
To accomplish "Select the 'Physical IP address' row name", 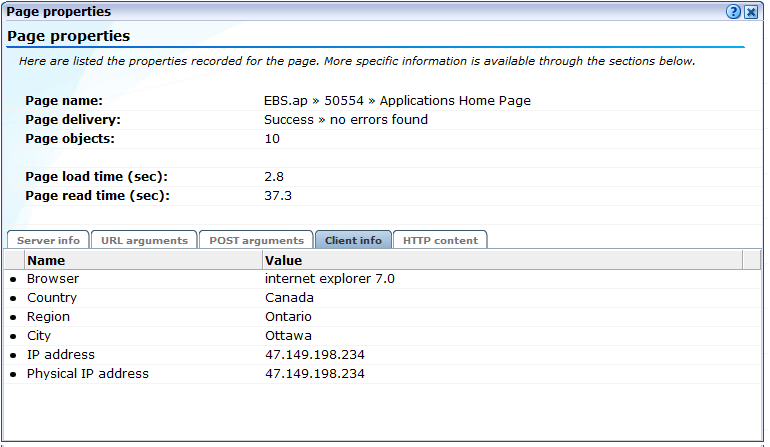I will point(87,374).
